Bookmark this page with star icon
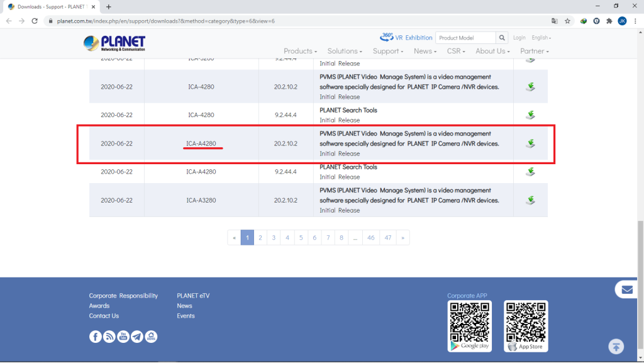 567,21
